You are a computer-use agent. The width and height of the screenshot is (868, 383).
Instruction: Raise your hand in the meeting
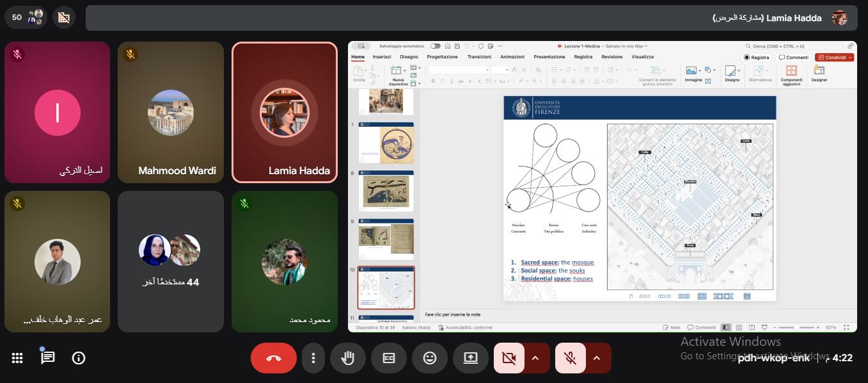coord(347,358)
